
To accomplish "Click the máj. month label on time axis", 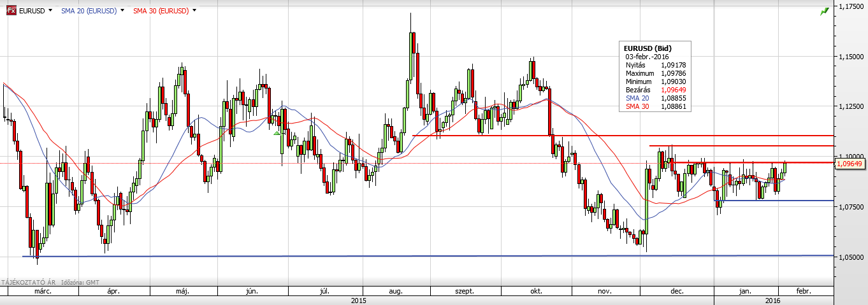I will [184, 291].
